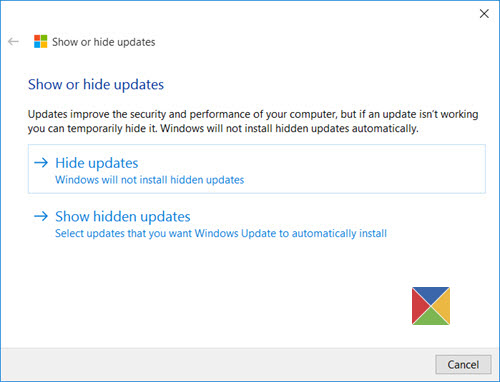The image size is (500, 382).
Task: Click the gray footer bar beside Cancel
Action: [x=217, y=365]
